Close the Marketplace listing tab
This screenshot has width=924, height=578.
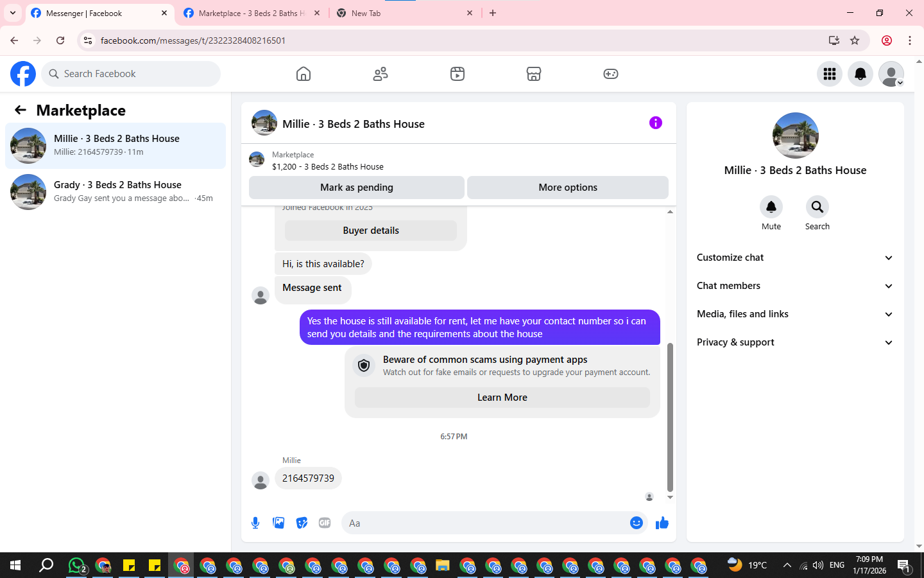(x=317, y=13)
